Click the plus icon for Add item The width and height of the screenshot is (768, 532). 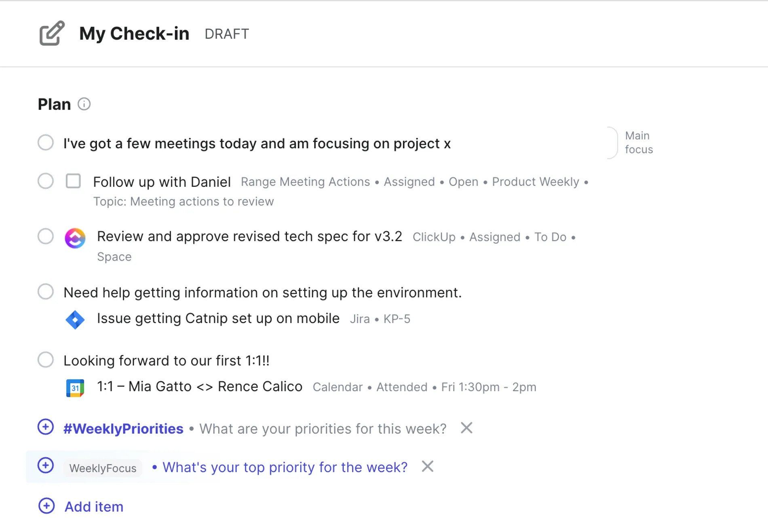(46, 506)
